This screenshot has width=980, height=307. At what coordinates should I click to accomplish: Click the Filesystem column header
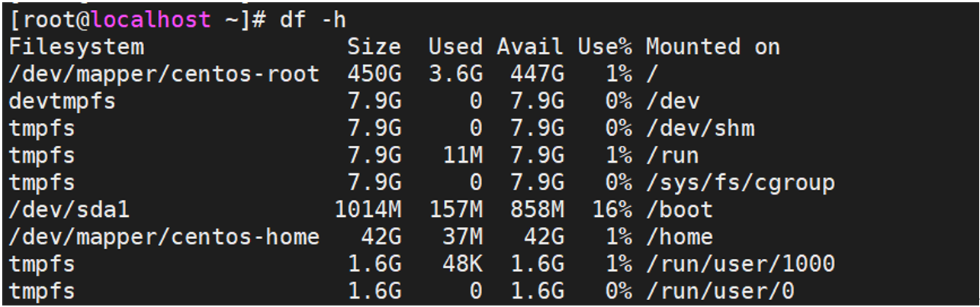pyautogui.click(x=76, y=47)
